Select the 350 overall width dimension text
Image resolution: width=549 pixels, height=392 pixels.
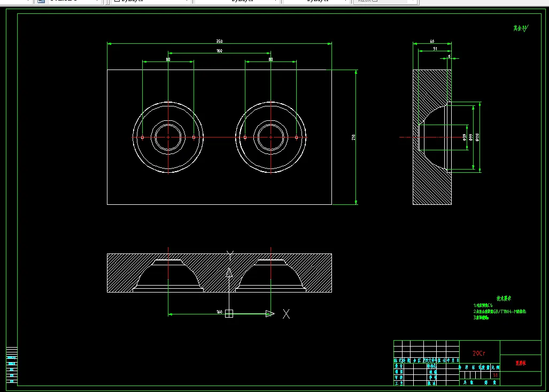[219, 41]
